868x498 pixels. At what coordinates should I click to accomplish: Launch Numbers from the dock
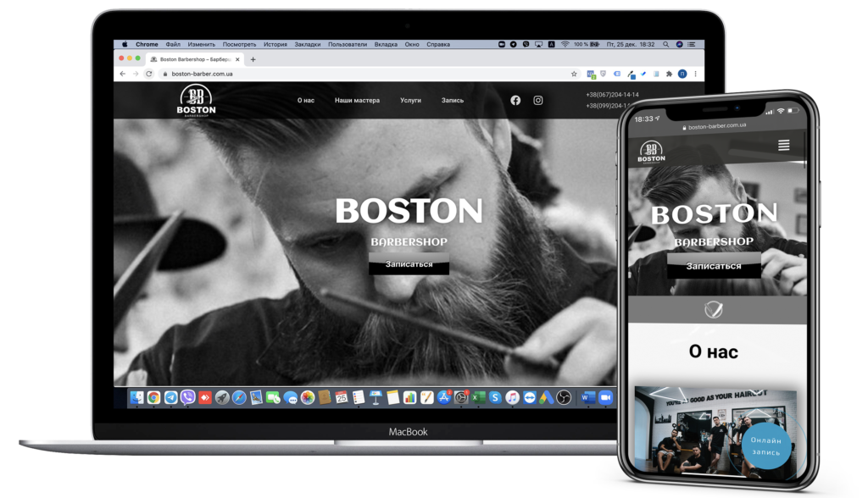[x=410, y=397]
